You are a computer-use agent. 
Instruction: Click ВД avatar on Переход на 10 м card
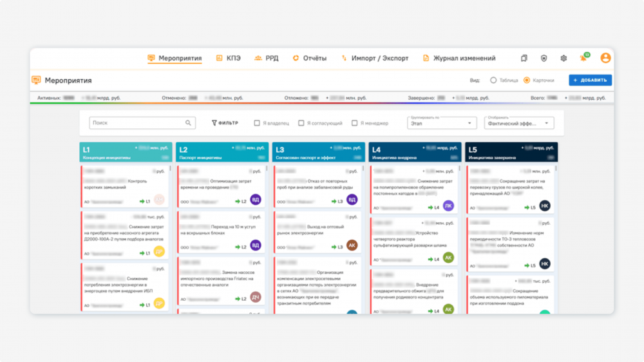(x=256, y=245)
